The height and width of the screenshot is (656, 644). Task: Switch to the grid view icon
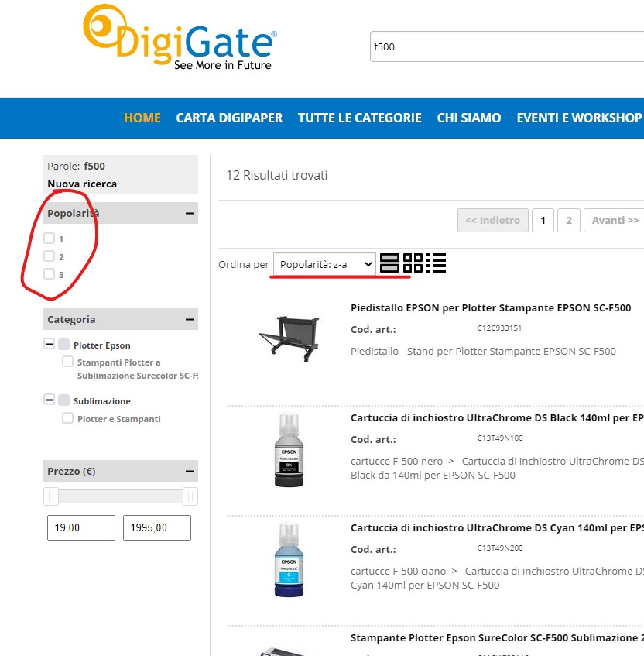coord(413,263)
